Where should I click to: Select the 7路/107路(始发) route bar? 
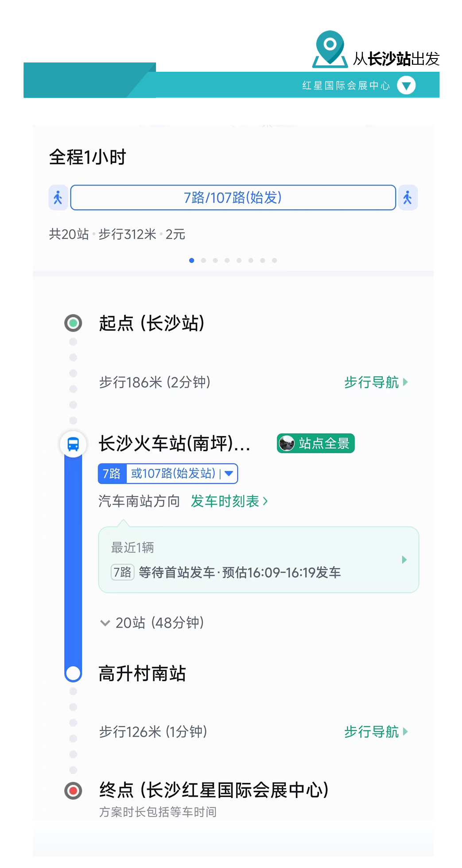coord(233,198)
